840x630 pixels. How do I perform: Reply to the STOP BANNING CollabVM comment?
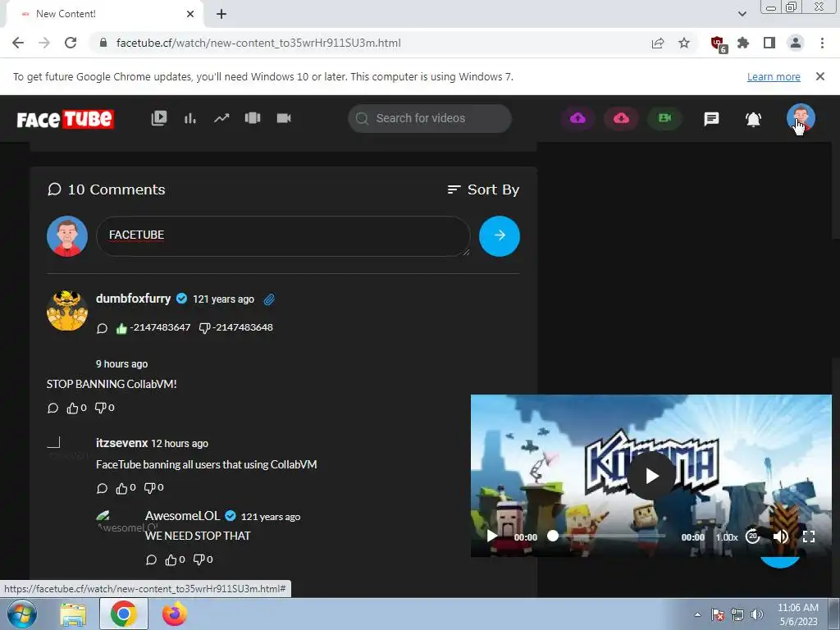52,409
